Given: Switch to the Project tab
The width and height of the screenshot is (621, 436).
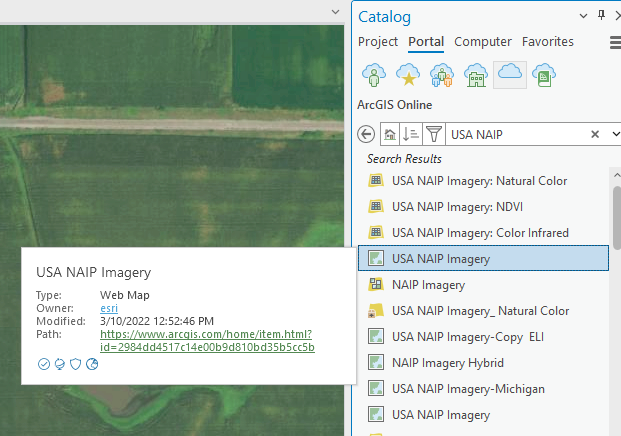Looking at the screenshot, I should click(x=378, y=42).
